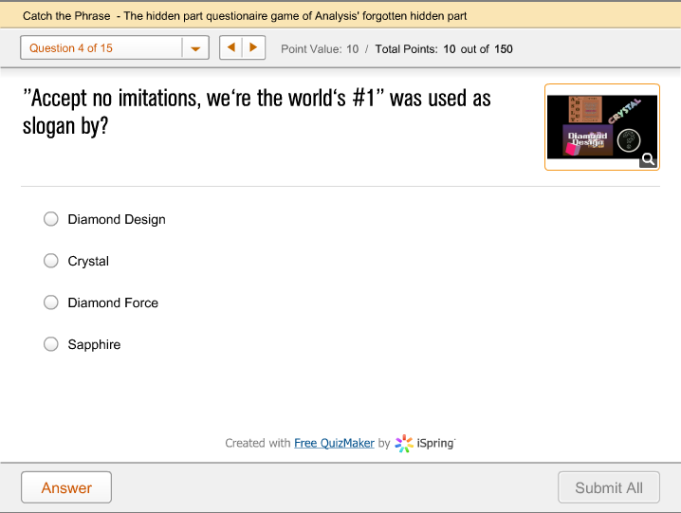Click the 'Crystal' answer label
Viewport: 681px width, 513px height.
pos(88,261)
